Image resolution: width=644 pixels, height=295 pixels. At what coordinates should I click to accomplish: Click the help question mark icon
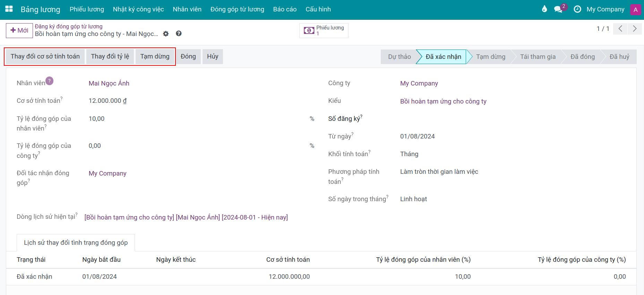pyautogui.click(x=179, y=34)
